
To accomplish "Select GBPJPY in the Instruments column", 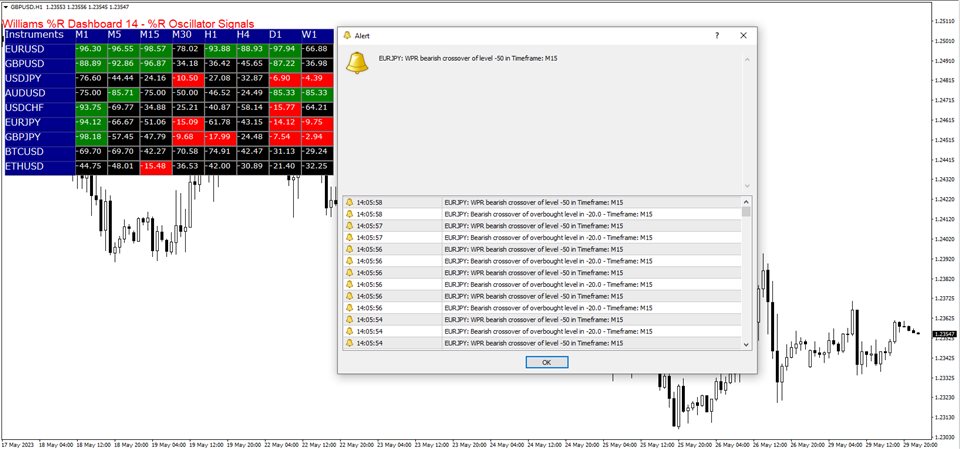I will (24, 137).
